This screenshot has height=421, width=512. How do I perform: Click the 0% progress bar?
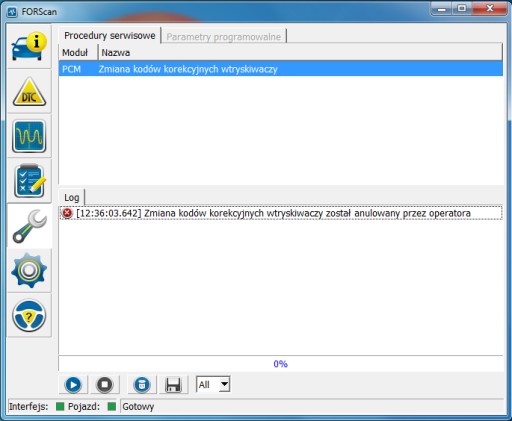pyautogui.click(x=281, y=364)
